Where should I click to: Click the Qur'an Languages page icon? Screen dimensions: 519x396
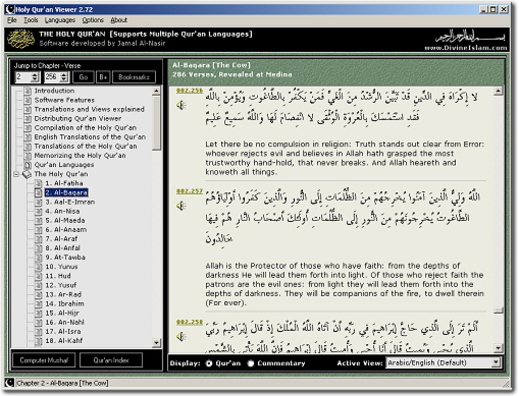[x=28, y=165]
